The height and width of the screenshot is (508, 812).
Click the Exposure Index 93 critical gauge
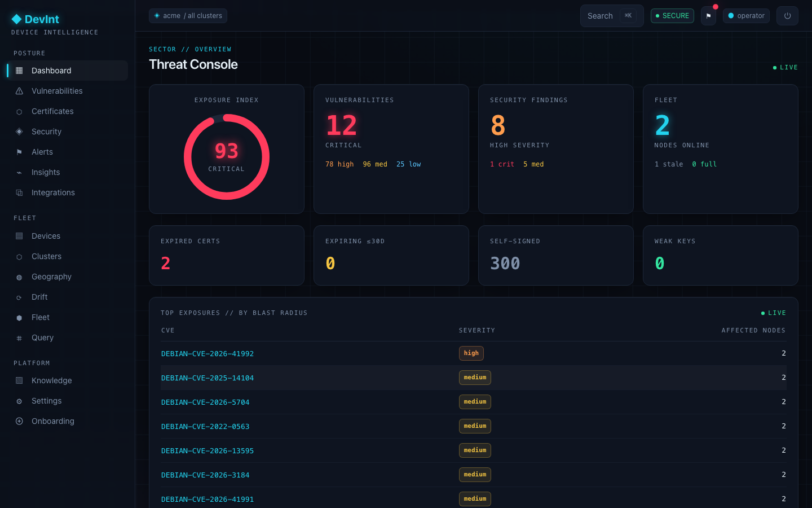click(x=227, y=157)
